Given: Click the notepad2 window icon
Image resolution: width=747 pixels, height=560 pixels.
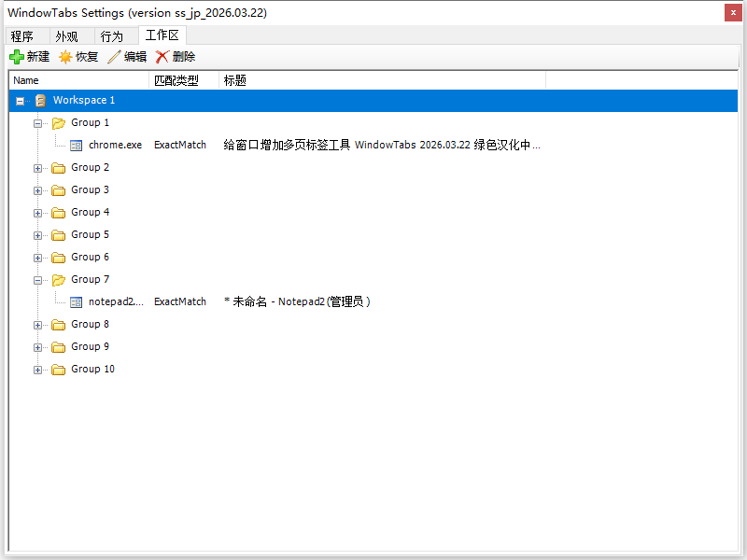Looking at the screenshot, I should tap(76, 301).
